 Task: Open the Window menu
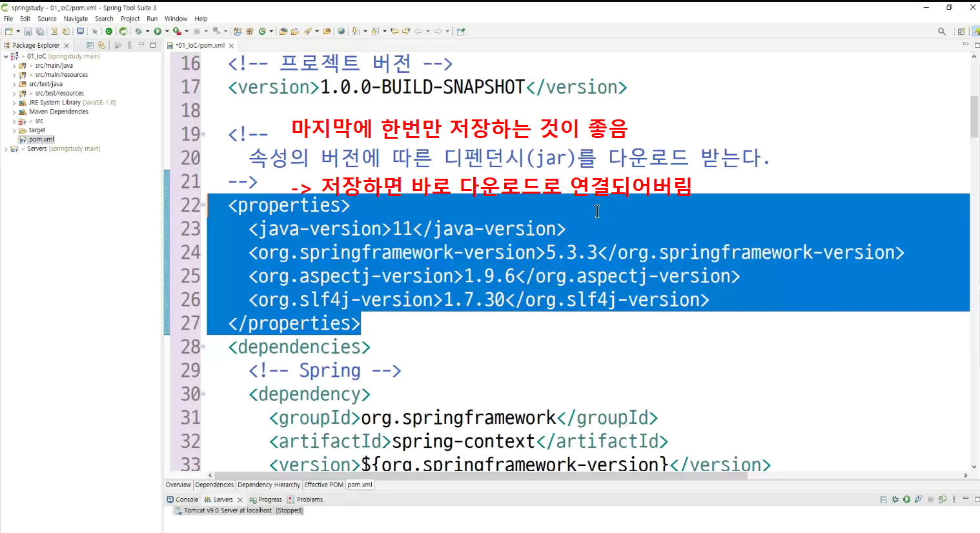(x=176, y=19)
